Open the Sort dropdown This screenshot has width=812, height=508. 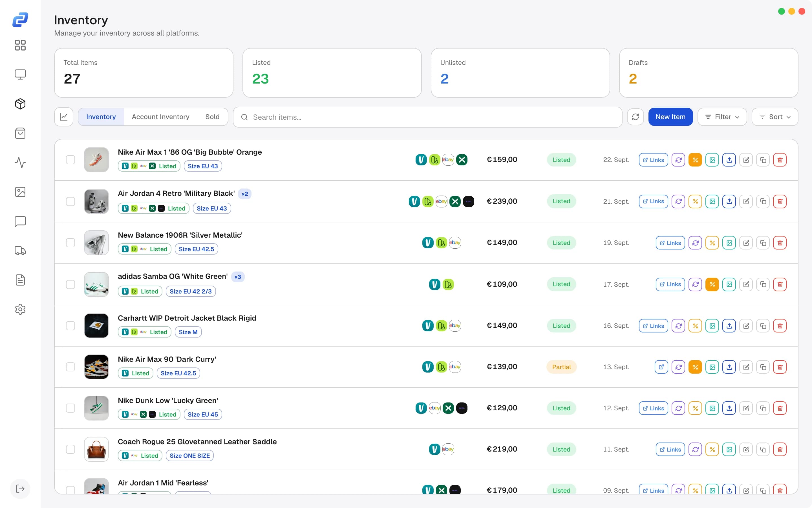pos(775,117)
